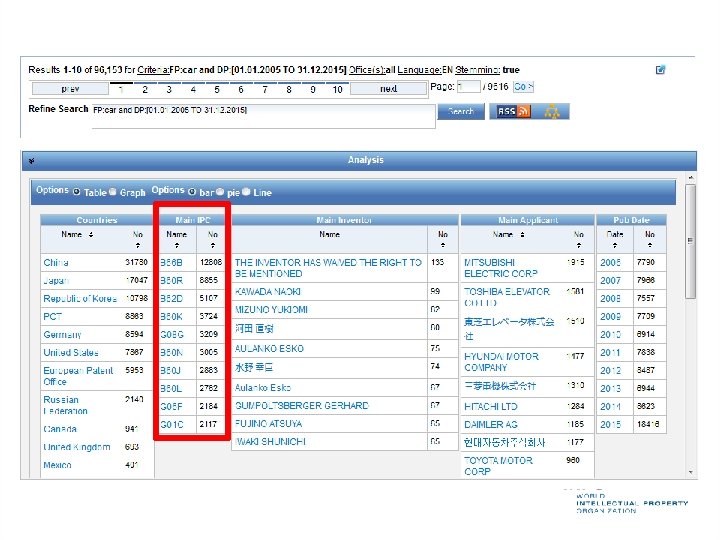Open the RSS feed button
Screen dimensions: 720x540
point(513,111)
